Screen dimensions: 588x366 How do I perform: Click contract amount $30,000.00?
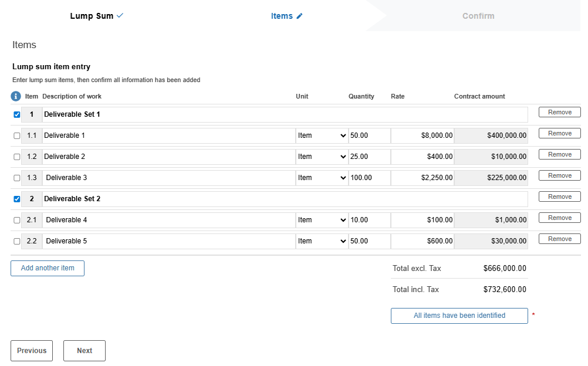491,241
